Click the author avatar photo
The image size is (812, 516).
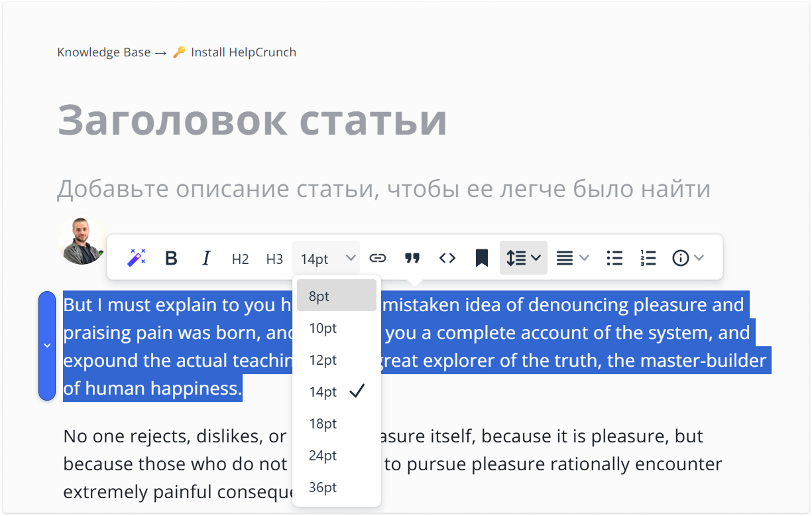click(x=82, y=240)
